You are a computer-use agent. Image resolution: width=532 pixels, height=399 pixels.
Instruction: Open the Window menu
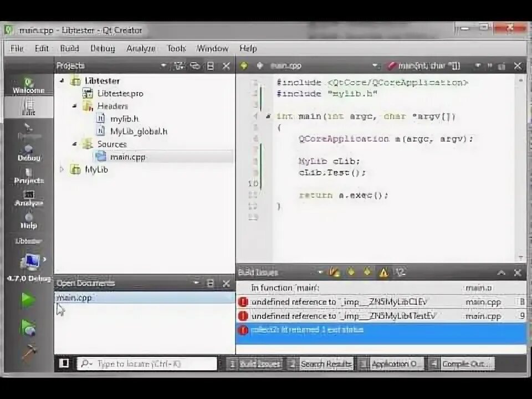pyautogui.click(x=212, y=48)
